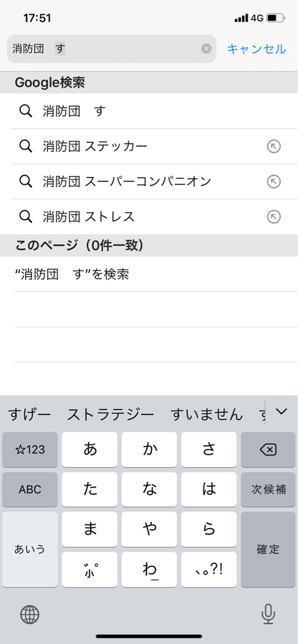Select the あいう kana keyboard mode
Viewport: 298px width, 644px height.
tap(30, 549)
